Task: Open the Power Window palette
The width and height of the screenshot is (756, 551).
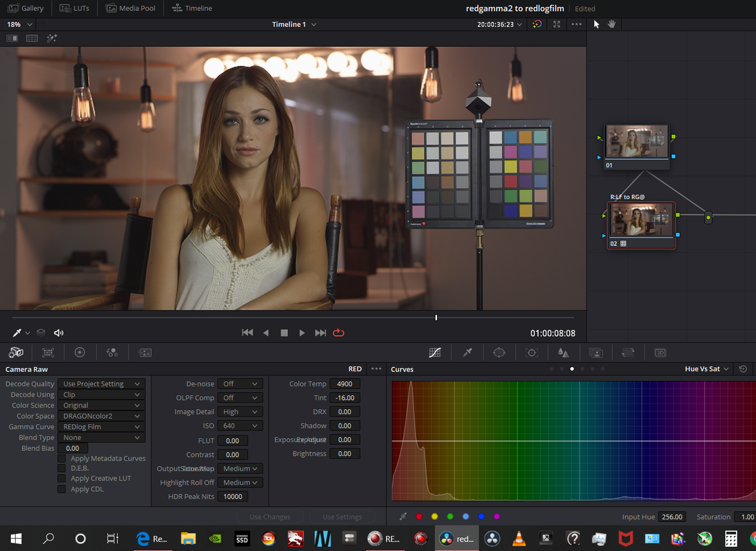Action: pos(499,353)
